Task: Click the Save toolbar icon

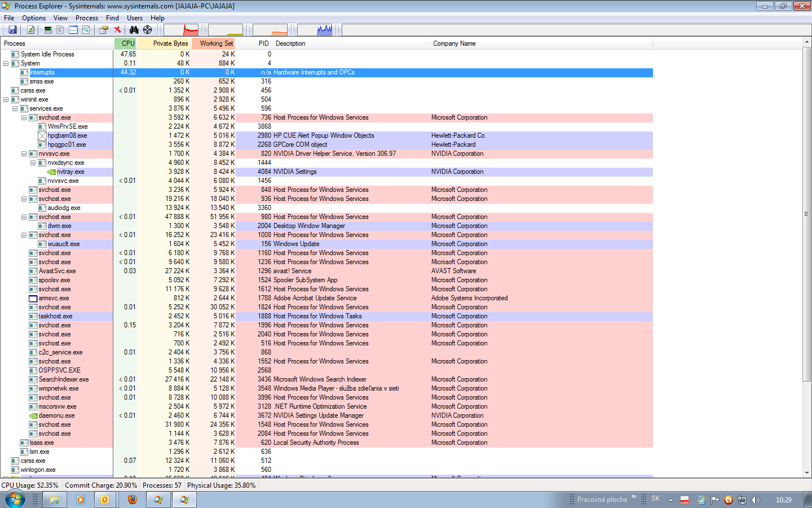Action: point(12,30)
